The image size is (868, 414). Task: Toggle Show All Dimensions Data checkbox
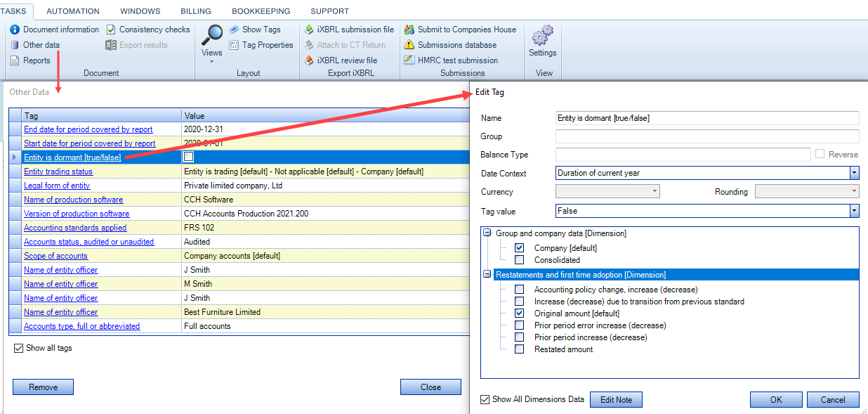(485, 400)
